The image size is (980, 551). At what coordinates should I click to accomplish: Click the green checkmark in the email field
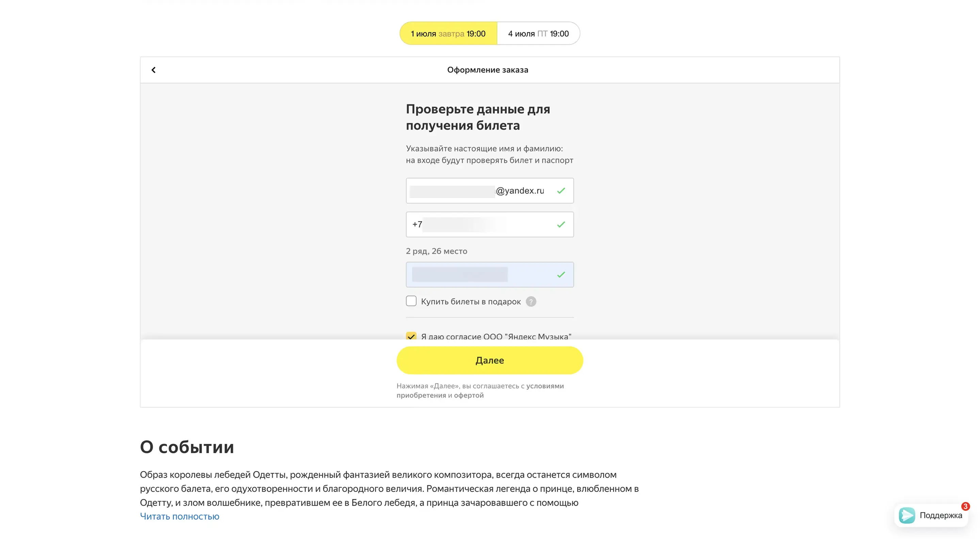point(561,190)
